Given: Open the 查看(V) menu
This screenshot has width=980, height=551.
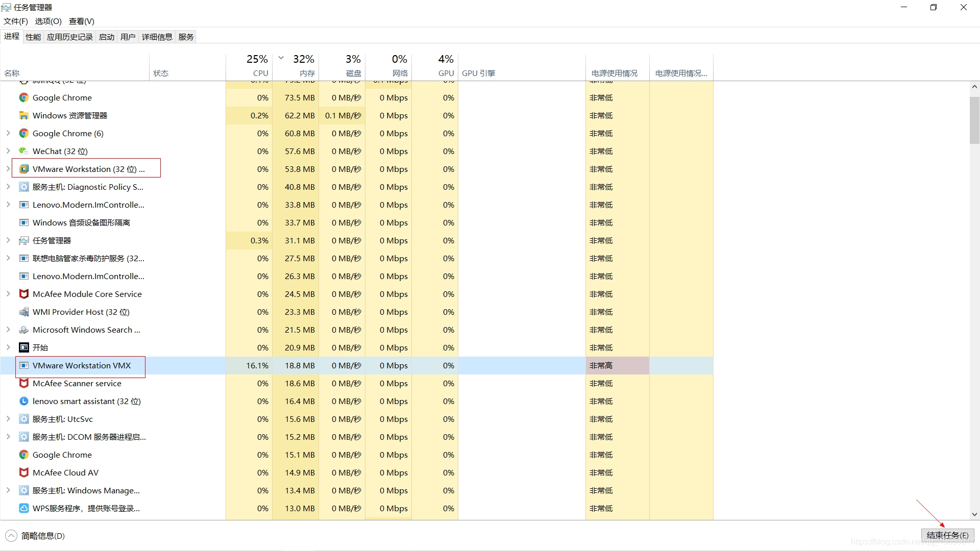Looking at the screenshot, I should coord(82,21).
